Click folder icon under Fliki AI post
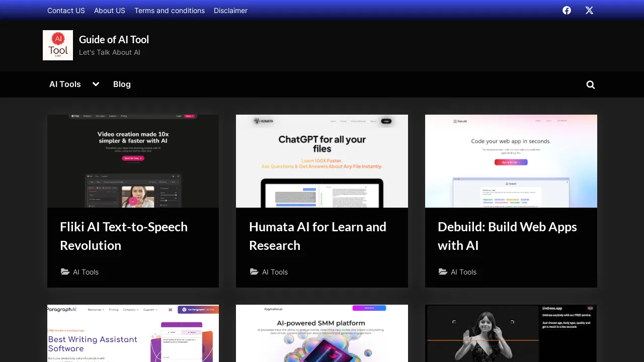 65,272
